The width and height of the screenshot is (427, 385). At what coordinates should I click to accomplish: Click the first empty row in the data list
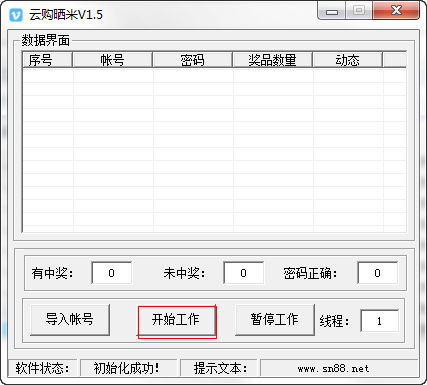(x=214, y=76)
